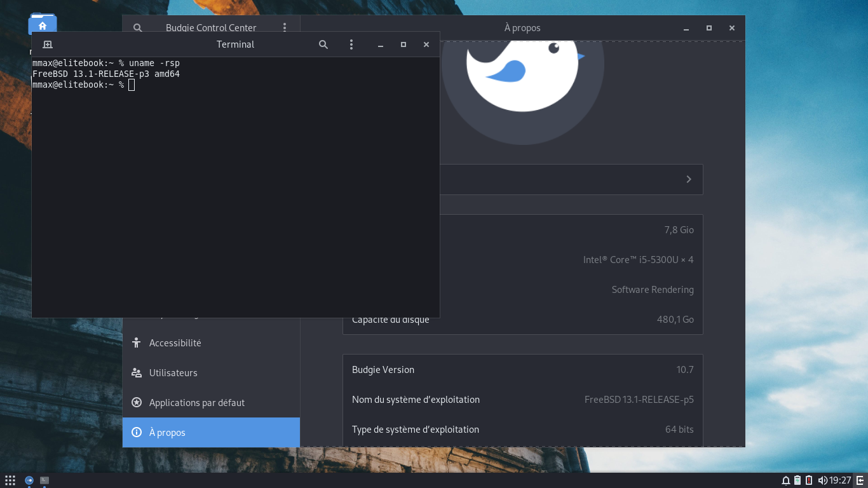
Task: Select the À propos sidebar entry
Action: [211, 432]
